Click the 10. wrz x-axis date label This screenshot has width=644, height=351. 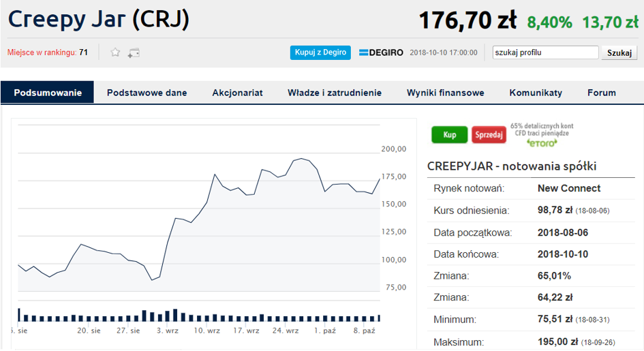pyautogui.click(x=206, y=331)
